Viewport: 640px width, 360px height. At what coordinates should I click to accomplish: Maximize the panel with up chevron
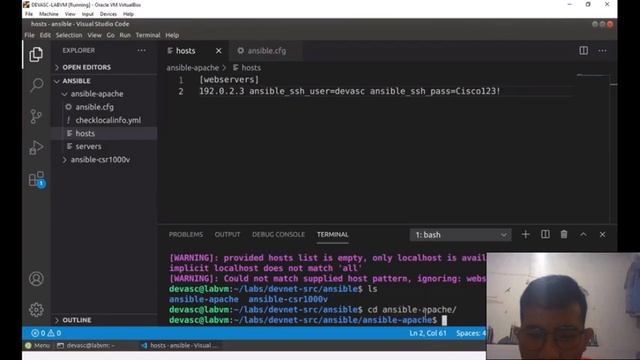(x=583, y=234)
